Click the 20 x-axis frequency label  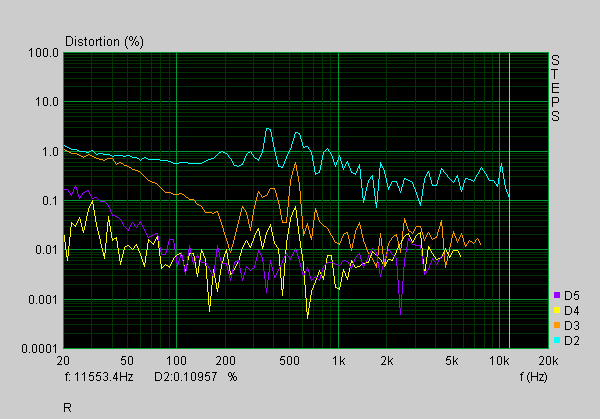click(63, 361)
